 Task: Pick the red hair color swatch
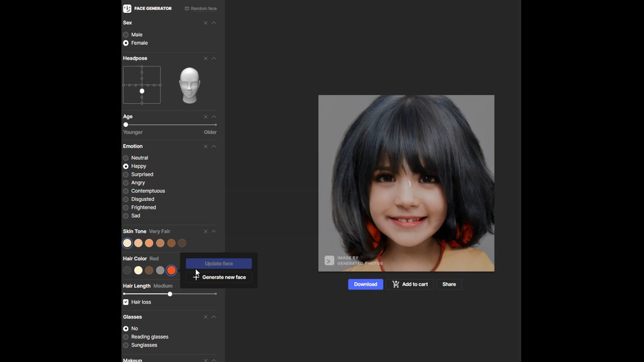click(x=171, y=270)
